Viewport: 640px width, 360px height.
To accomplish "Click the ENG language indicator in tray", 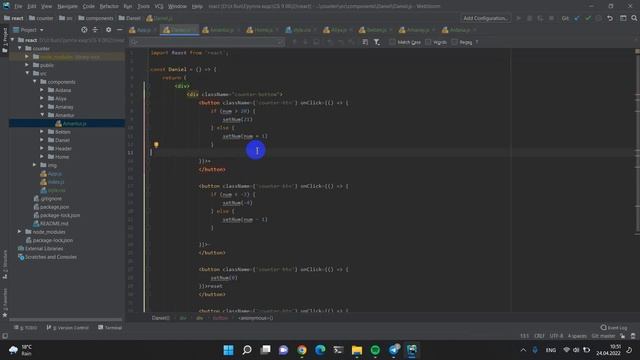I will point(551,350).
